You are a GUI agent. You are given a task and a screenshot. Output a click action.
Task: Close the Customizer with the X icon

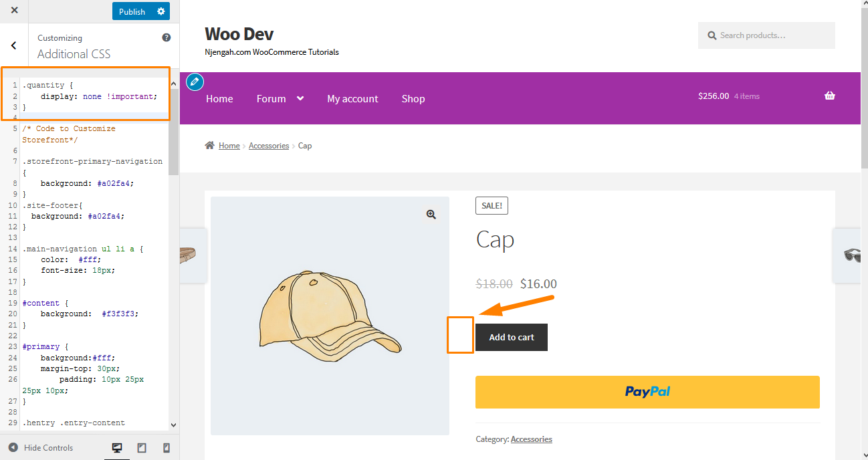(15, 11)
